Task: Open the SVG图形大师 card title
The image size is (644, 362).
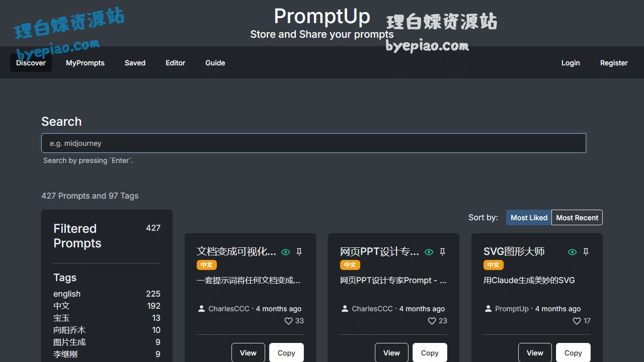Action: point(514,251)
